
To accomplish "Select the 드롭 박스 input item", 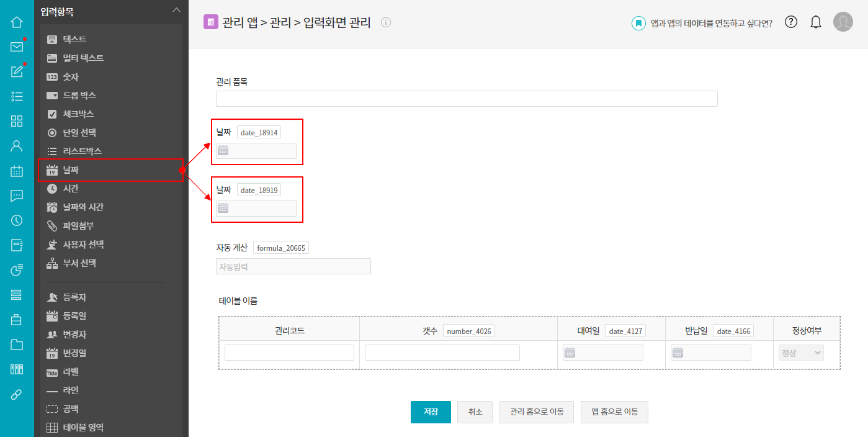I will [x=79, y=96].
